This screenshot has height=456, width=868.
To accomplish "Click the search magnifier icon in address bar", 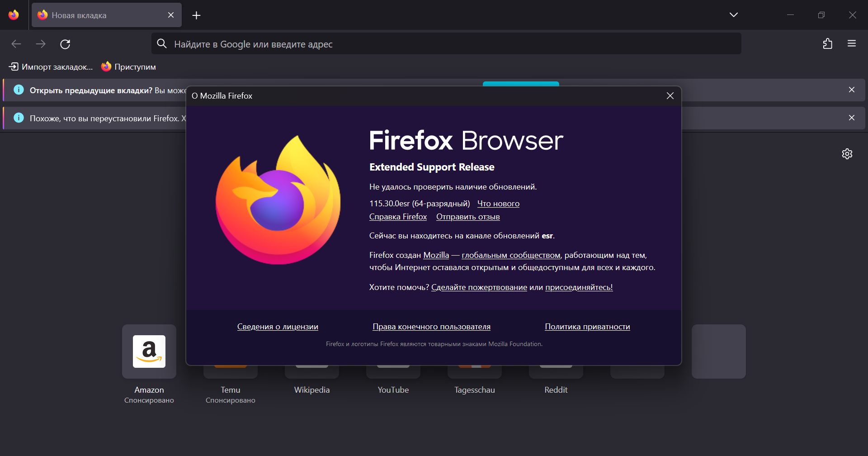I will (x=162, y=43).
